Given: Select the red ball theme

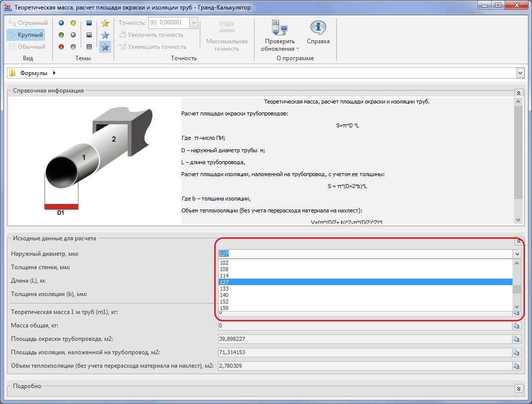Looking at the screenshot, I should click(61, 47).
